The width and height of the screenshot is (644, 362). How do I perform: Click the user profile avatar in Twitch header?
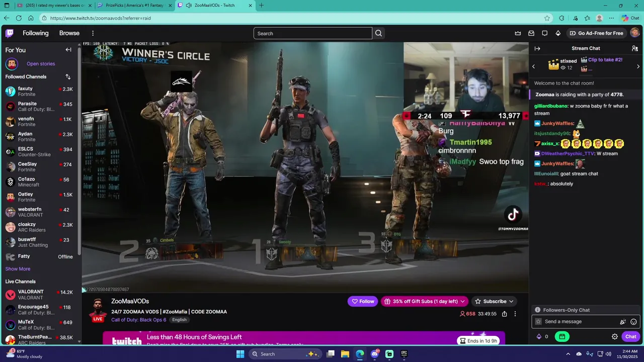[x=635, y=33]
